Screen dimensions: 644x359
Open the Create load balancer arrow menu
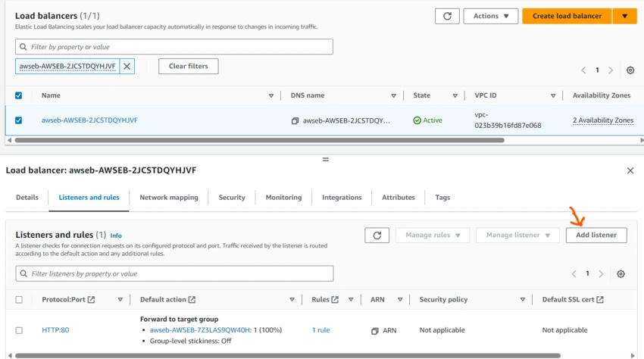click(624, 16)
